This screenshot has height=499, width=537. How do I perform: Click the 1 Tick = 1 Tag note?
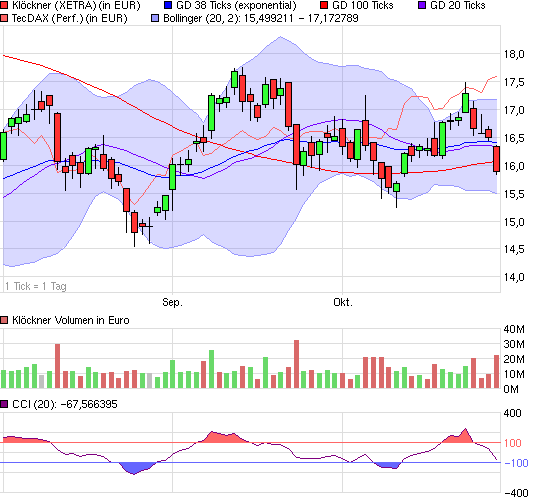point(36,286)
